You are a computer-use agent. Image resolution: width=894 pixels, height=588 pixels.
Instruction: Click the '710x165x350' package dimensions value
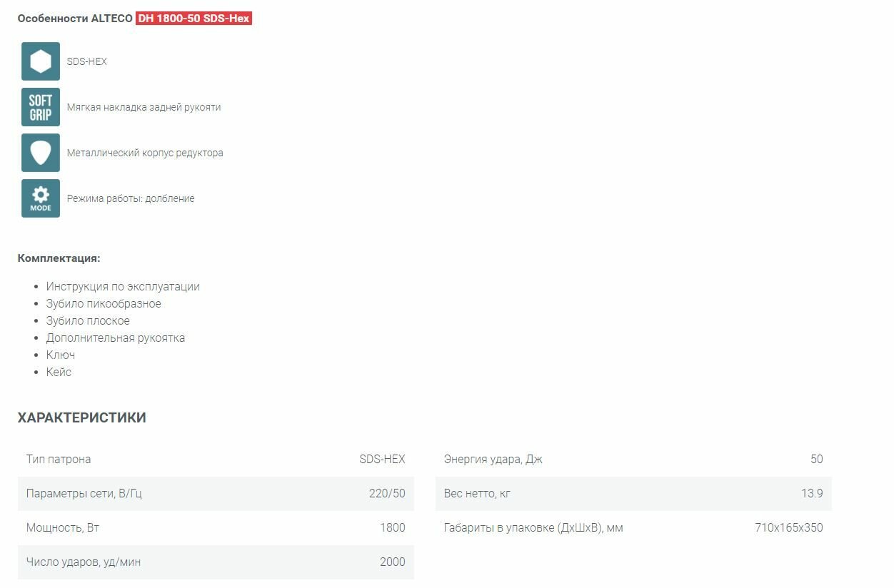789,528
